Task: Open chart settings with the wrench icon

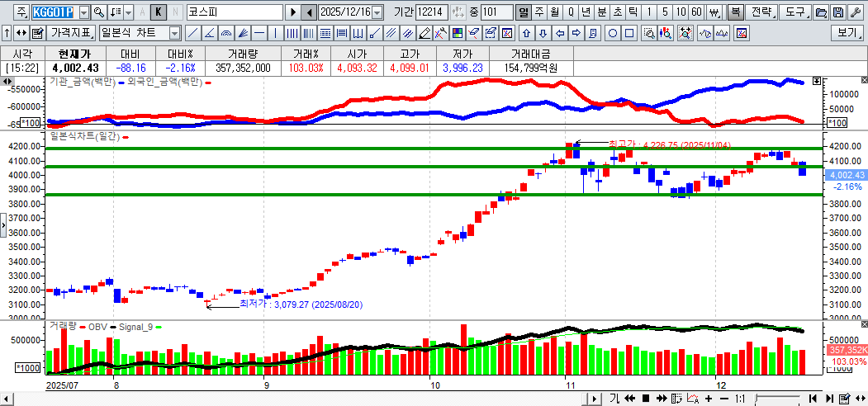Action: [x=855, y=12]
